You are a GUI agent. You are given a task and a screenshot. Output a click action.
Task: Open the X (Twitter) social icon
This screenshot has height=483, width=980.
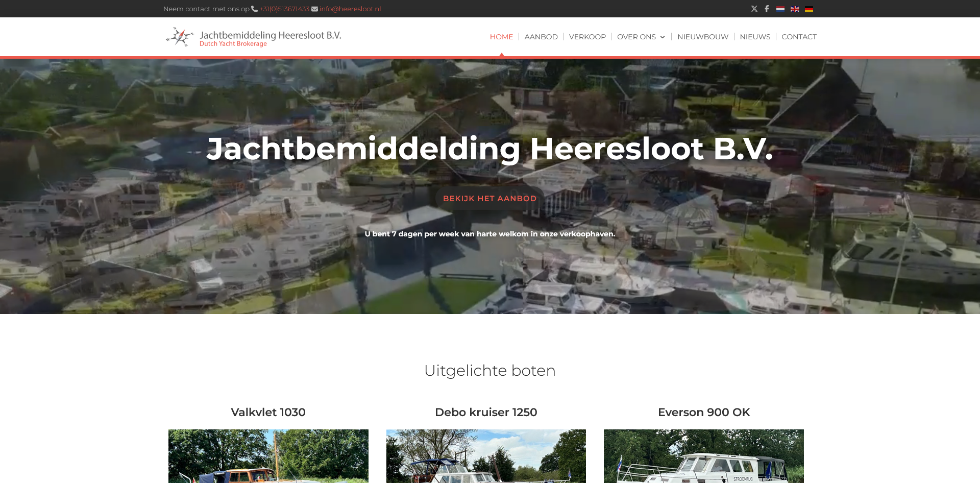[x=754, y=9]
